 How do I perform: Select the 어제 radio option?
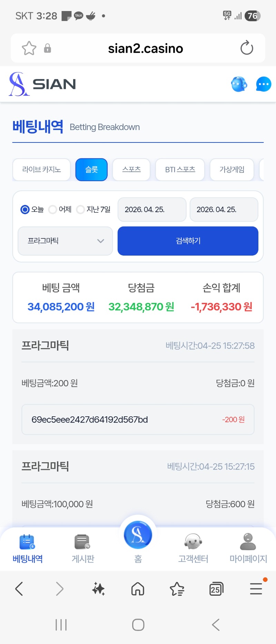coord(53,209)
